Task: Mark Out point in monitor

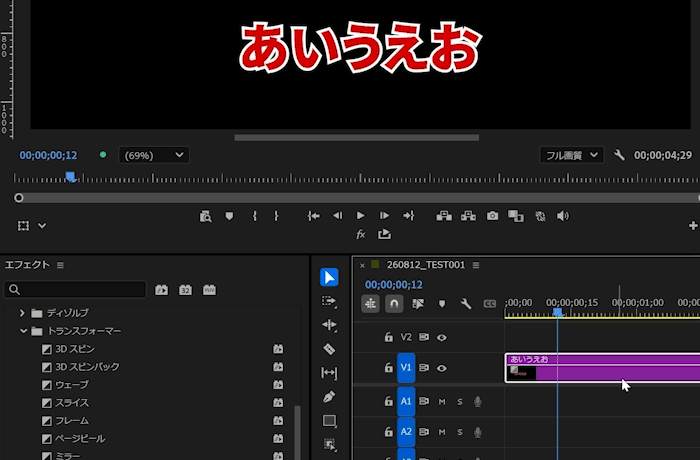Action: coord(276,216)
